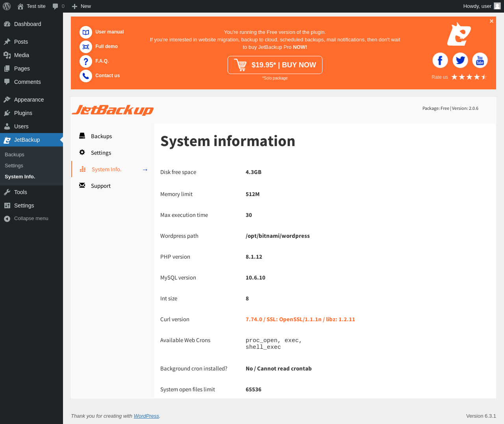Click the arrow next to System Info.

pyautogui.click(x=145, y=170)
